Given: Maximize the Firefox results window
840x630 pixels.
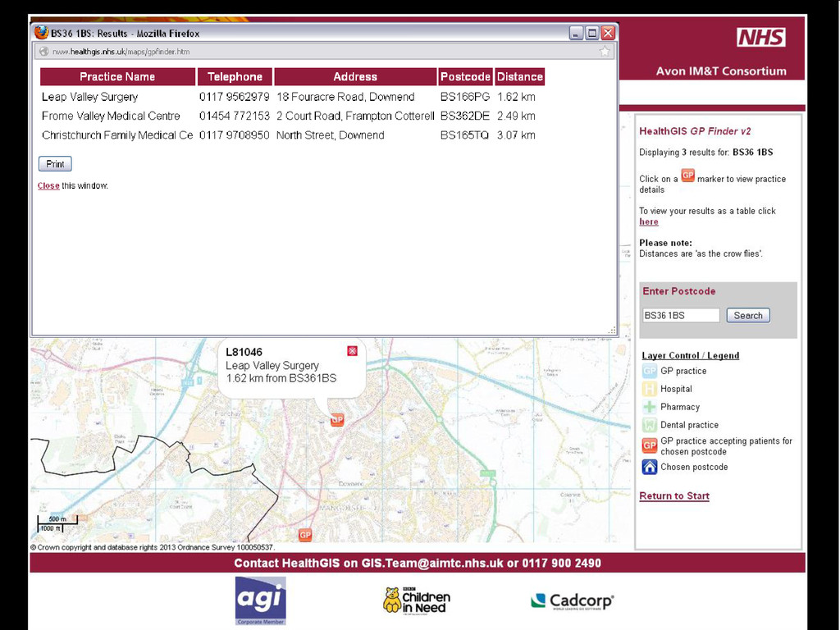Looking at the screenshot, I should pos(592,33).
